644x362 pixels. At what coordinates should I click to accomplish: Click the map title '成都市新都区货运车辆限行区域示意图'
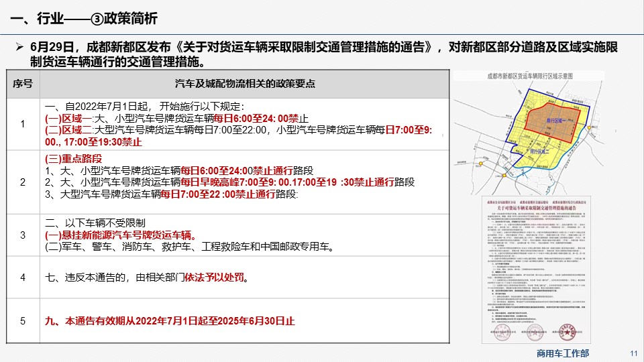[530, 76]
